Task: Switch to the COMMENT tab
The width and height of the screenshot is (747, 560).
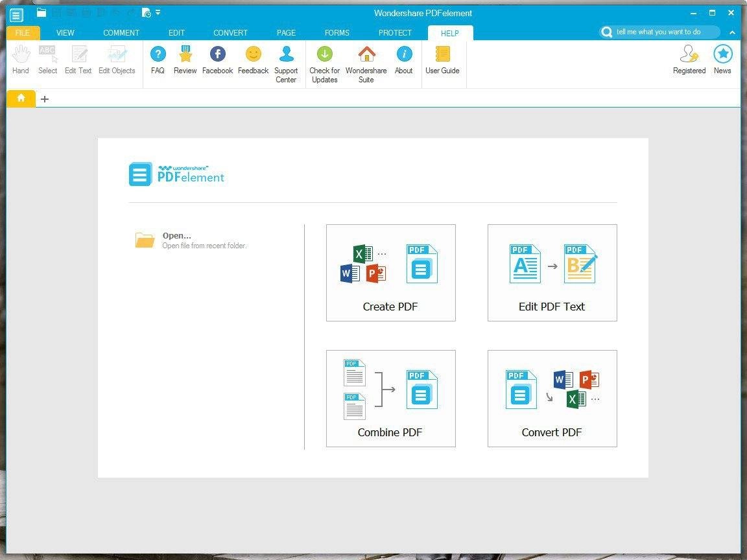Action: 121,33
